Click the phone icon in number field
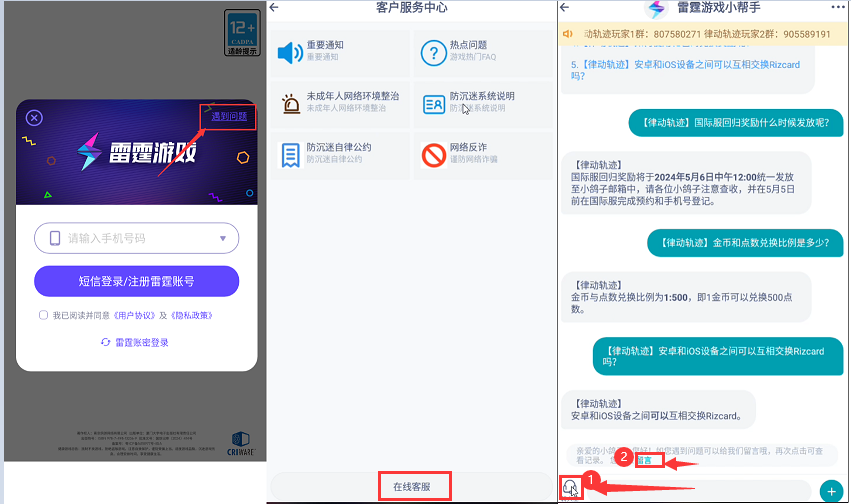This screenshot has width=851, height=504. (x=55, y=238)
